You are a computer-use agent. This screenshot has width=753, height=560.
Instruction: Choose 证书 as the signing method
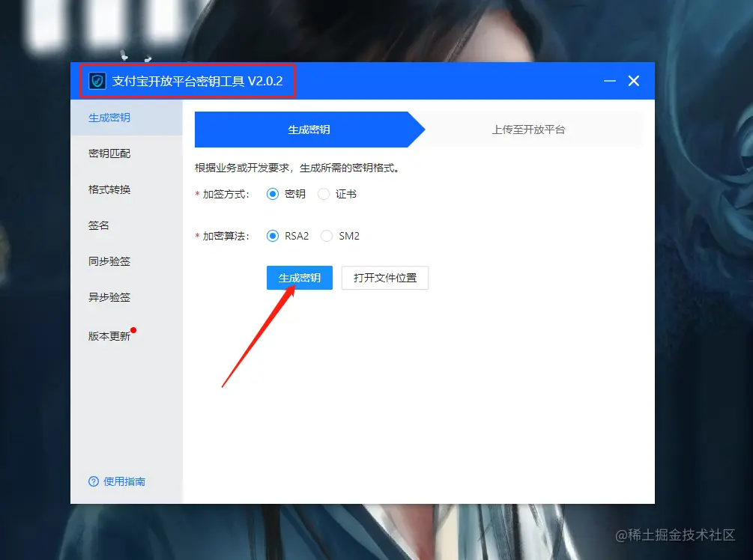click(x=324, y=194)
